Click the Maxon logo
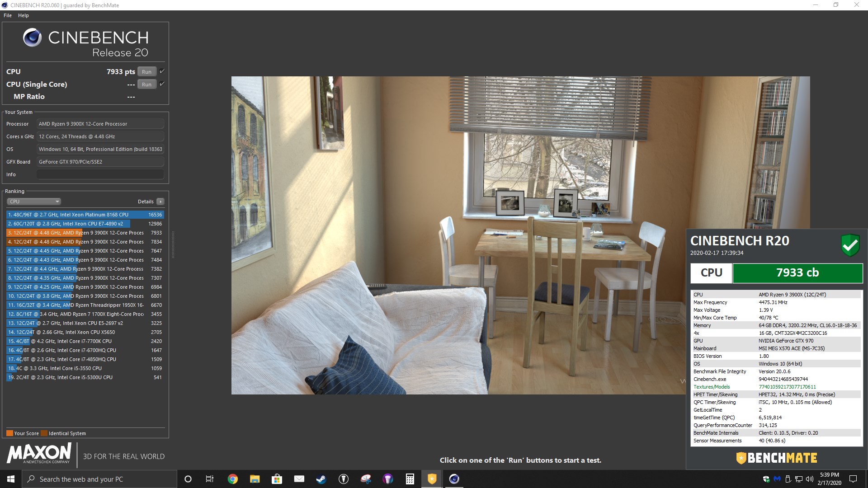 [x=39, y=453]
